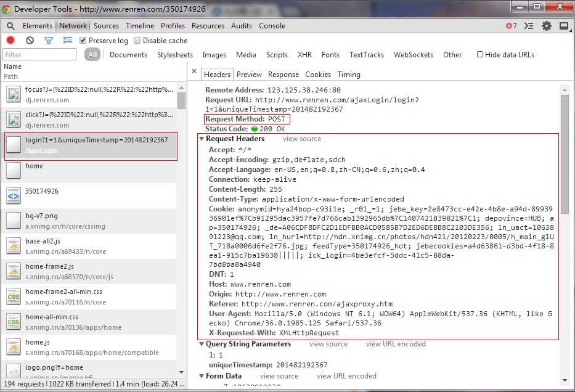
Task: Click view source next to Request Headers
Action: 302,139
